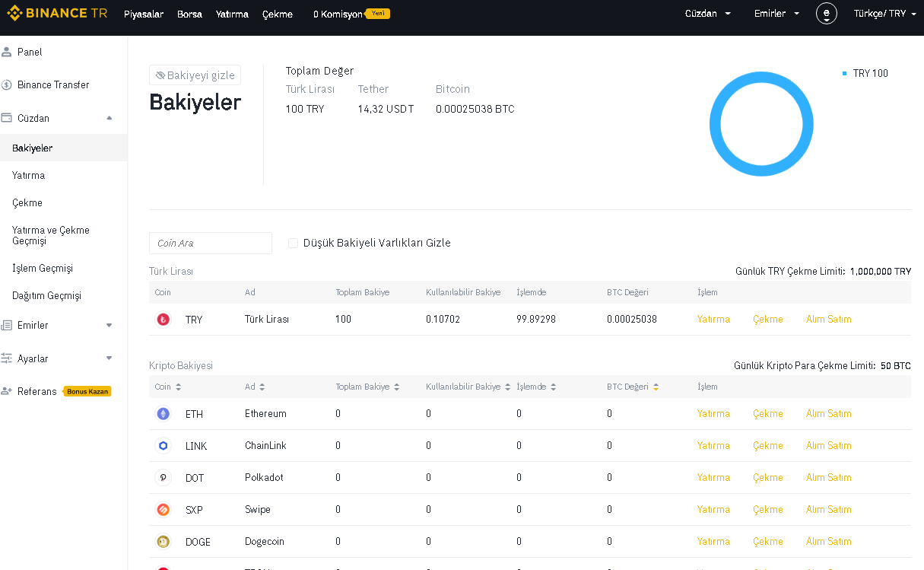Click the 0.10702 available balance value
Viewport: 924px width, 570px height.
tap(443, 320)
